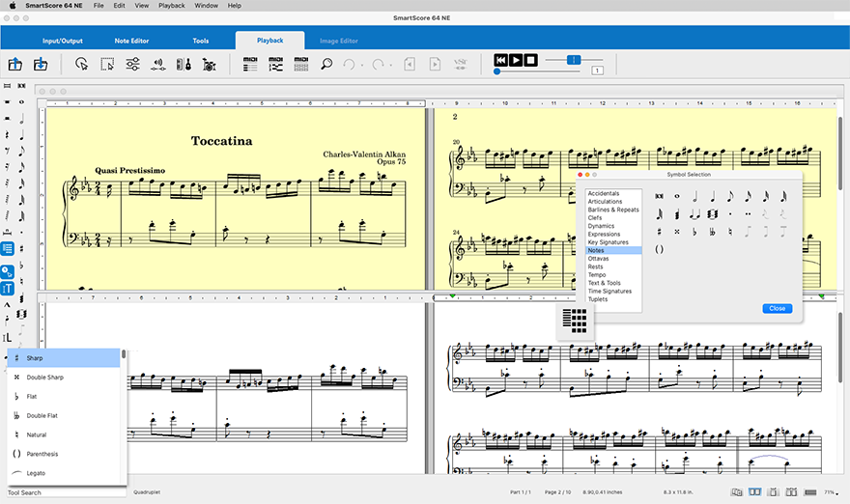Select Dynamics in Symbol Selection list

click(x=601, y=226)
